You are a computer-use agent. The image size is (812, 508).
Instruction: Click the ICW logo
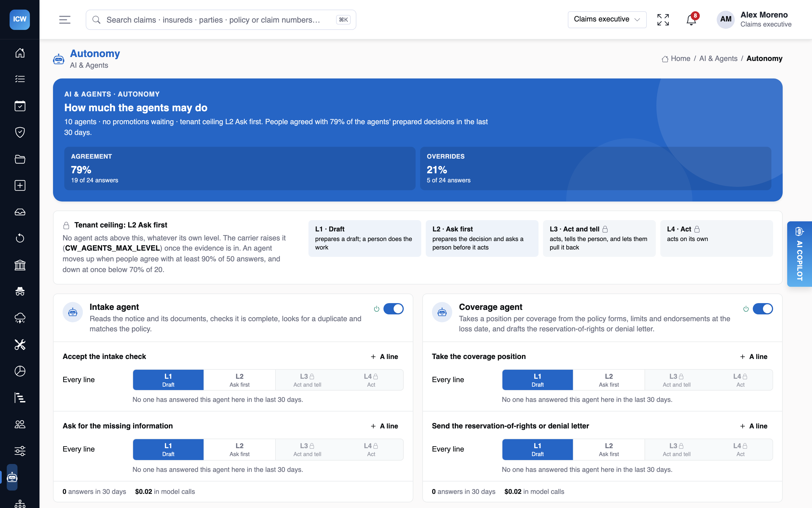pos(19,19)
